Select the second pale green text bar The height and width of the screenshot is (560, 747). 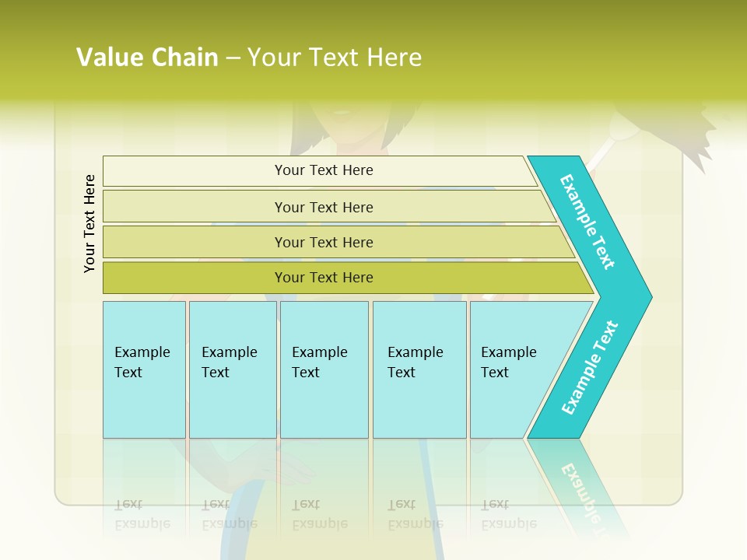(x=328, y=207)
